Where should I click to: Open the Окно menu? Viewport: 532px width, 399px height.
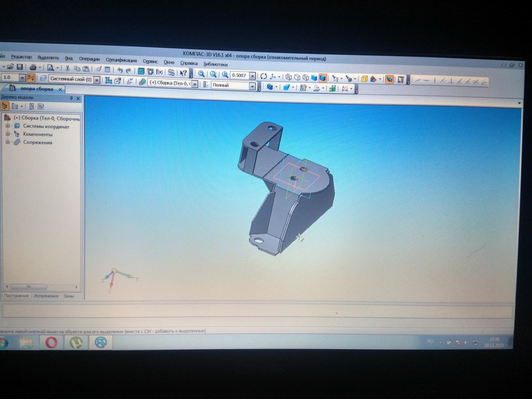[x=169, y=62]
